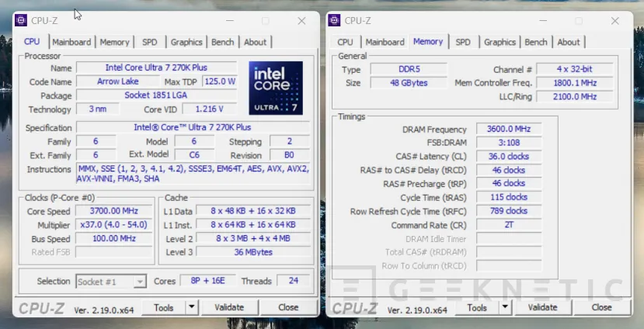Viewport: 644px width, 329px height.
Task: Open the Socket #1 selection dropdown
Action: tap(111, 282)
